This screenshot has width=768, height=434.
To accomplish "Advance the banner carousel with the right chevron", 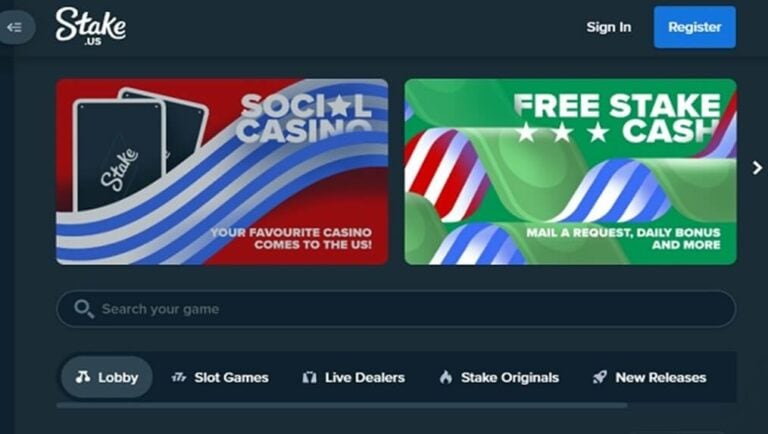I will pos(757,168).
